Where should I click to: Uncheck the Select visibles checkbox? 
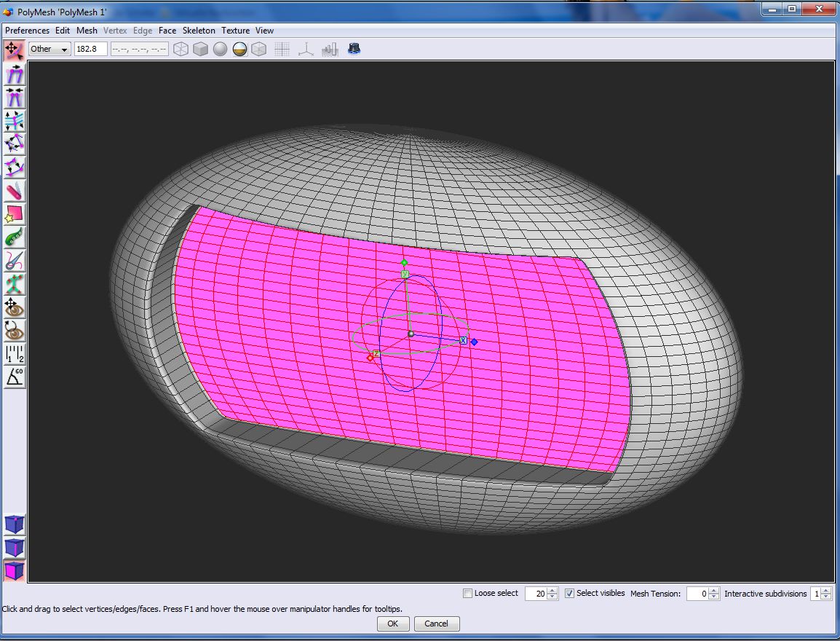(x=570, y=594)
